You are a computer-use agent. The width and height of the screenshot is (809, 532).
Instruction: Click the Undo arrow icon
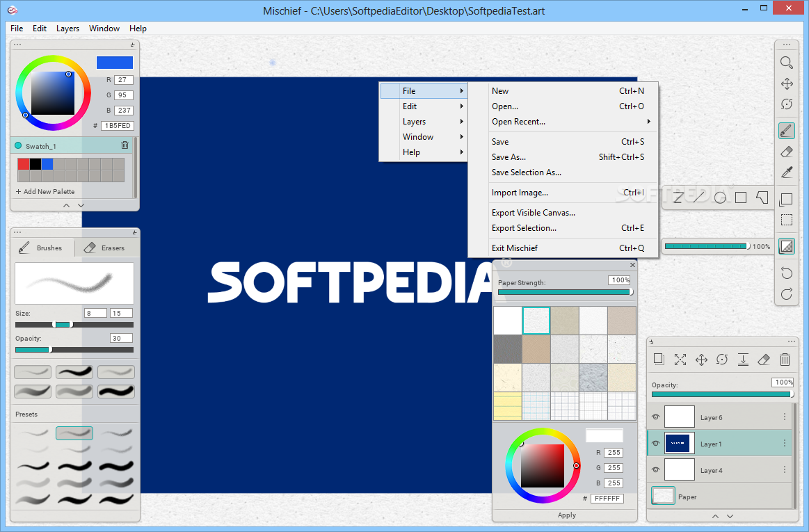786,273
